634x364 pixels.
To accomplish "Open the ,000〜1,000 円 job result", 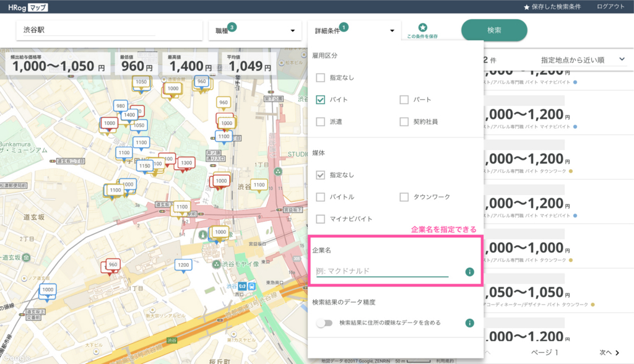I will point(558,246).
